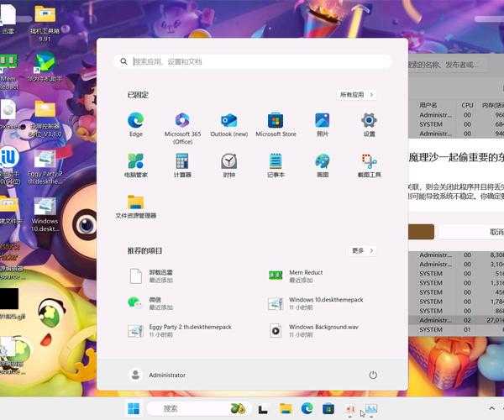This screenshot has width=504, height=420.
Task: Launch the 画图 Paint app
Action: pyautogui.click(x=323, y=165)
